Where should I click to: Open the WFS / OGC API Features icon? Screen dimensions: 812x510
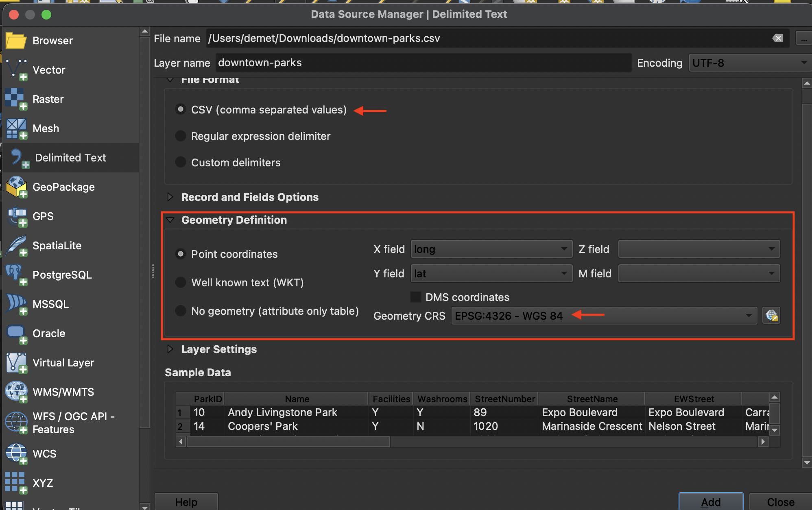click(16, 422)
